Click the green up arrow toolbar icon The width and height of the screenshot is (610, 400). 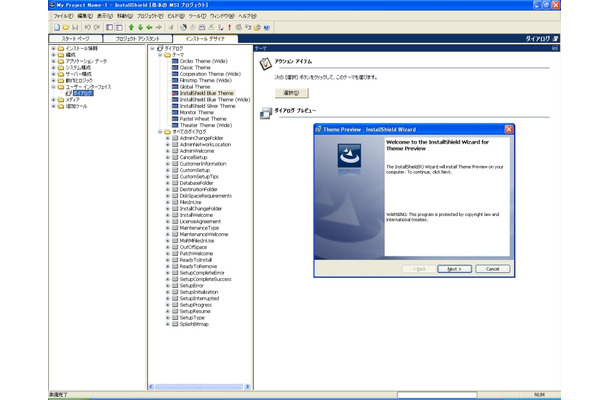131,27
